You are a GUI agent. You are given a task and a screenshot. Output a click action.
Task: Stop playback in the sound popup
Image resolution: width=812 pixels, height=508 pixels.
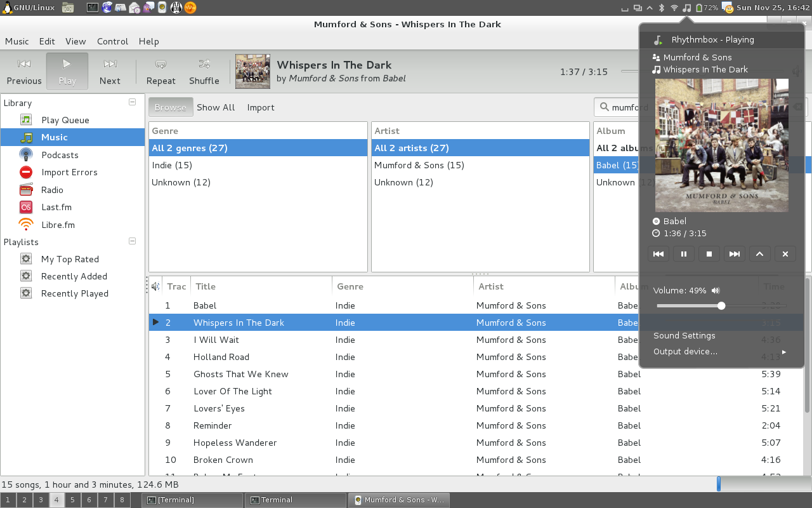pyautogui.click(x=709, y=254)
